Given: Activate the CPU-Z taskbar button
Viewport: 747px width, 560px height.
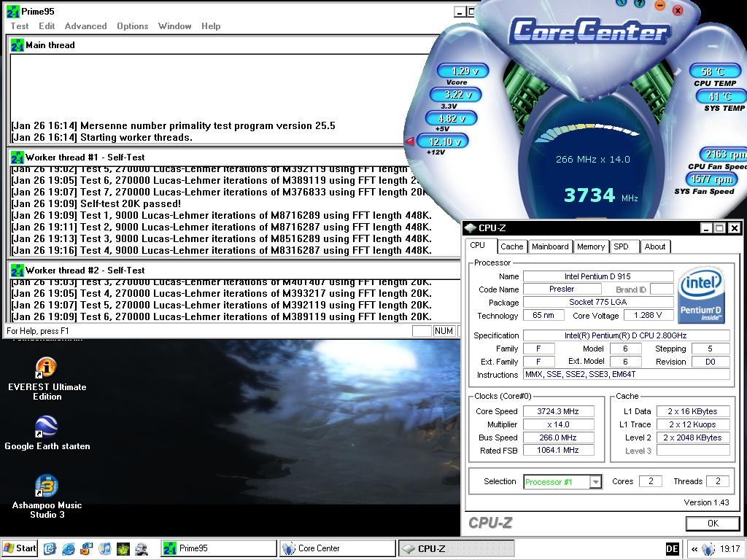Looking at the screenshot, I should pos(457,548).
